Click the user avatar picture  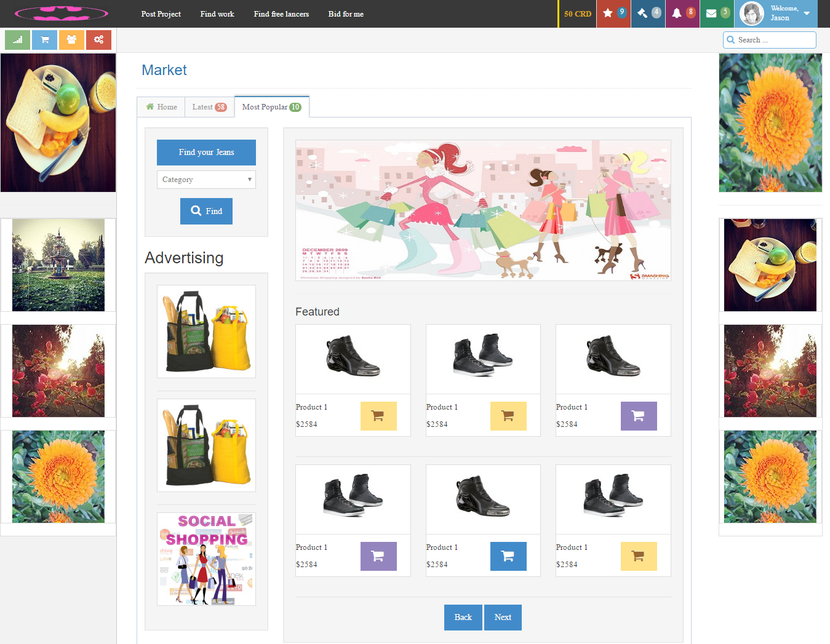coord(751,14)
